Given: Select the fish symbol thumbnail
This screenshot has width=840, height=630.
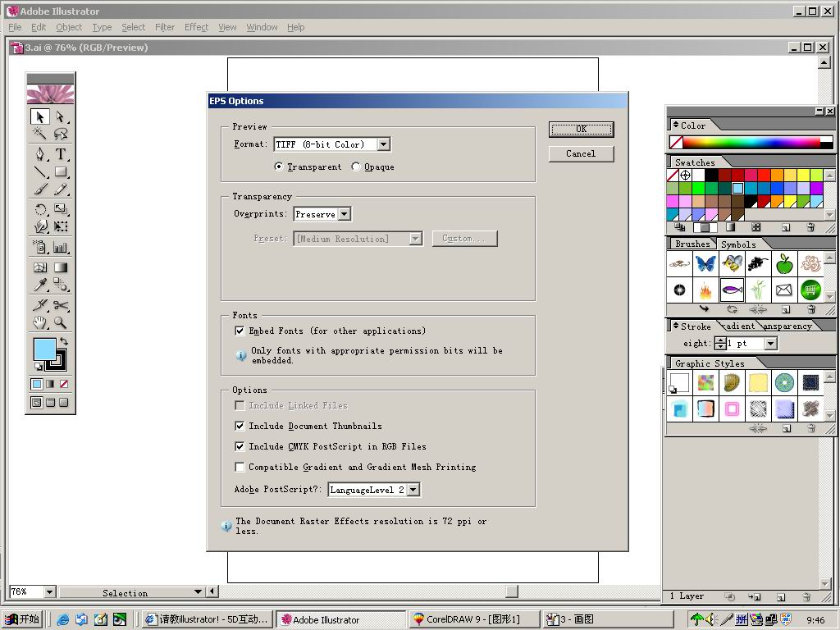Looking at the screenshot, I should pos(732,290).
